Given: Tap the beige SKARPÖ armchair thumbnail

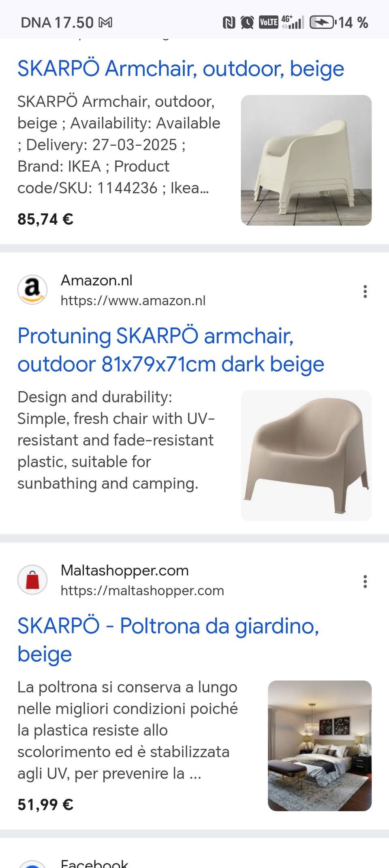Looking at the screenshot, I should (306, 160).
